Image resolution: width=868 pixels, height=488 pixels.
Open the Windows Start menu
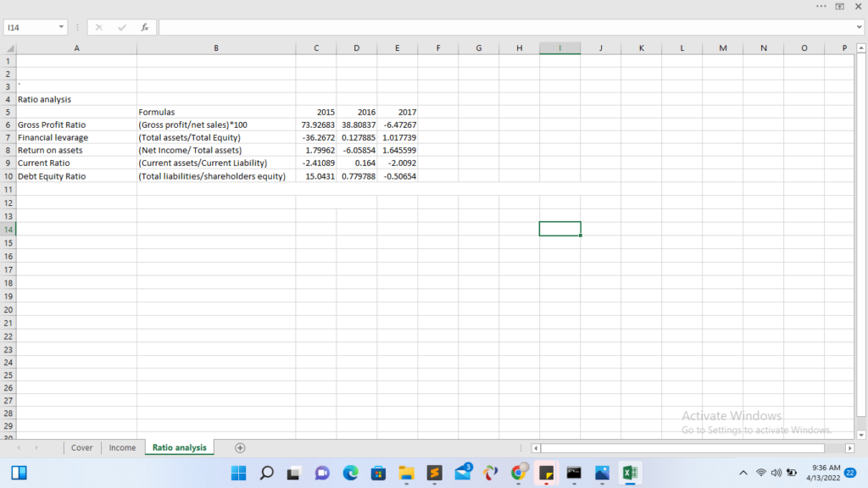240,473
